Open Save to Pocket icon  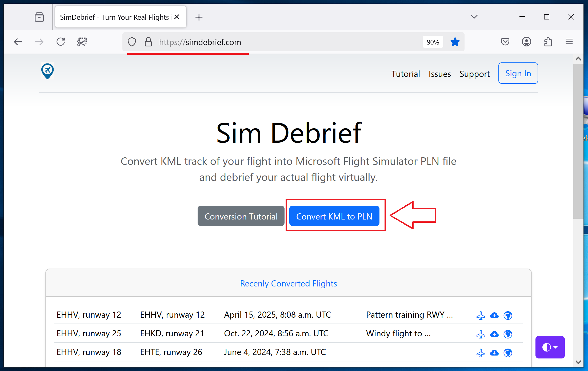coord(505,42)
